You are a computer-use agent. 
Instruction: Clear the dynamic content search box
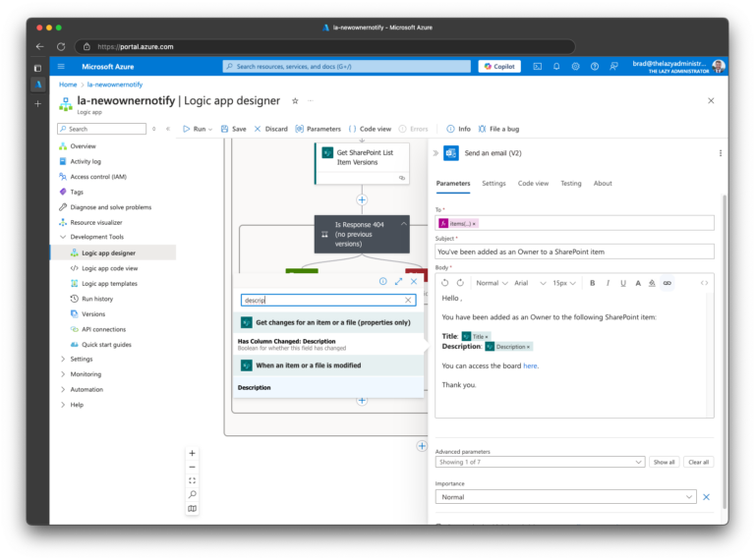click(408, 301)
